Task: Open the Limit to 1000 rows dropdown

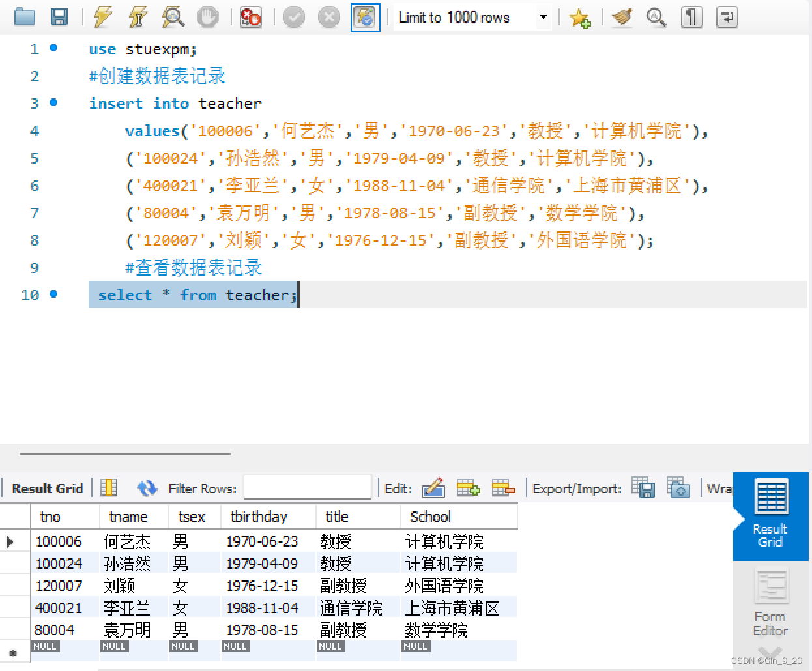Action: tap(543, 18)
